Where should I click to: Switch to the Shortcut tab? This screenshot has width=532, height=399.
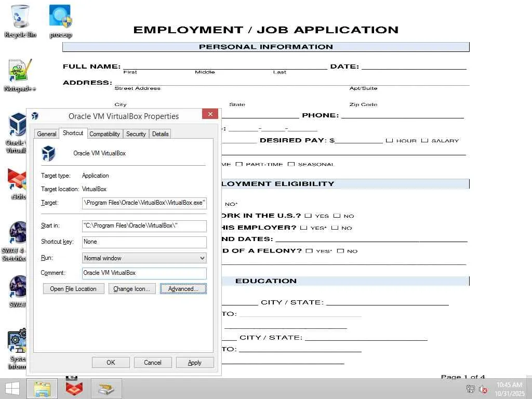pyautogui.click(x=73, y=133)
